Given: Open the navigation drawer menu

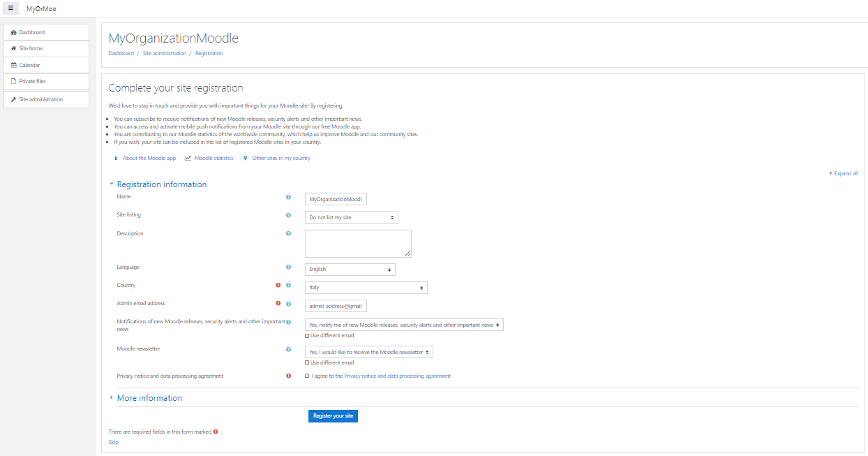Looking at the screenshot, I should (x=10, y=8).
